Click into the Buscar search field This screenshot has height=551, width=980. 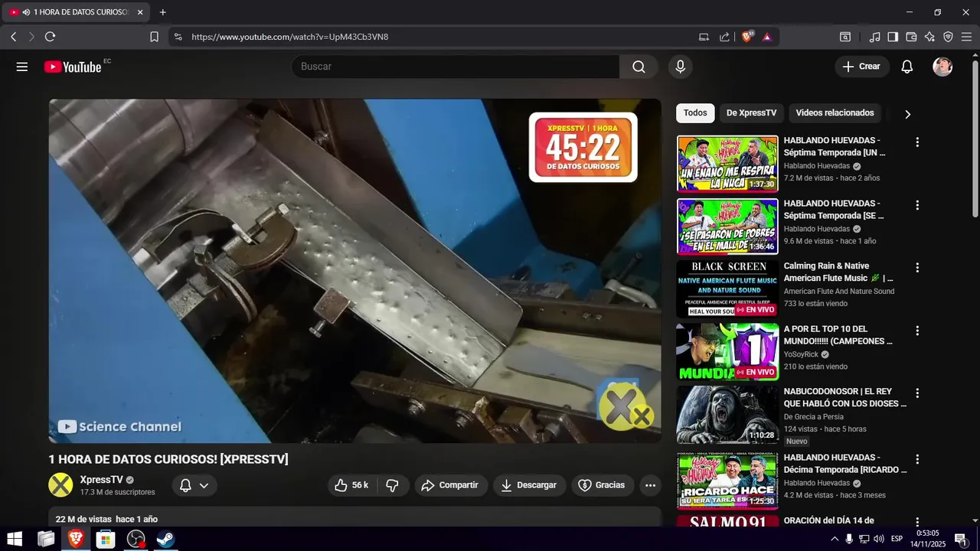[456, 67]
